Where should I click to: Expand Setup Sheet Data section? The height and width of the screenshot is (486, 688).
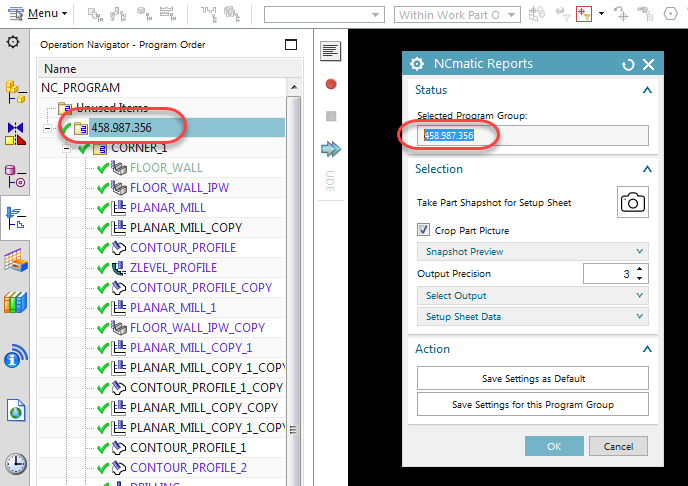pos(532,316)
